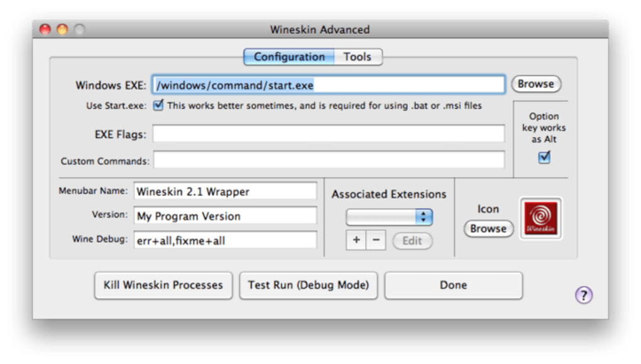641x364 pixels.
Task: Start Test Run (Debug Mode)
Action: (x=308, y=286)
